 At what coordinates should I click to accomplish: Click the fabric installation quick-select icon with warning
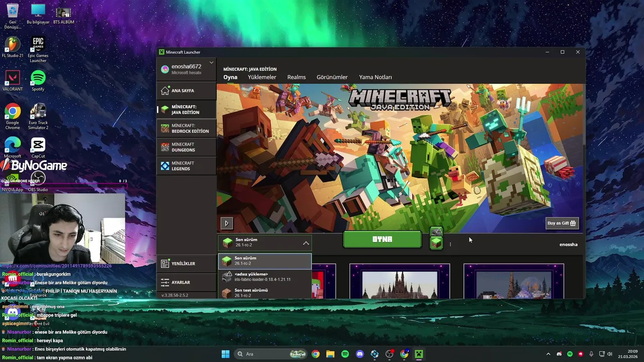pos(436,231)
